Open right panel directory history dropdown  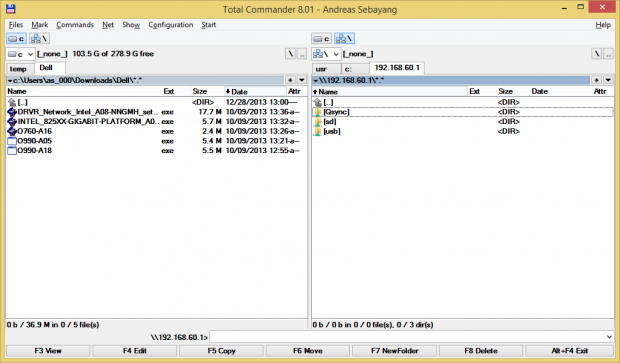[x=608, y=80]
